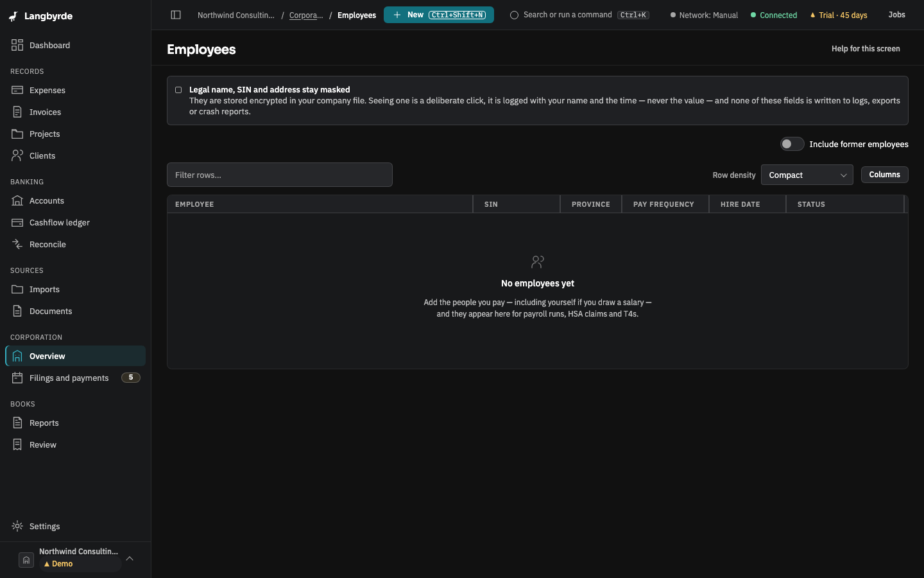
Task: Focus the Filter rows input
Action: tap(280, 175)
